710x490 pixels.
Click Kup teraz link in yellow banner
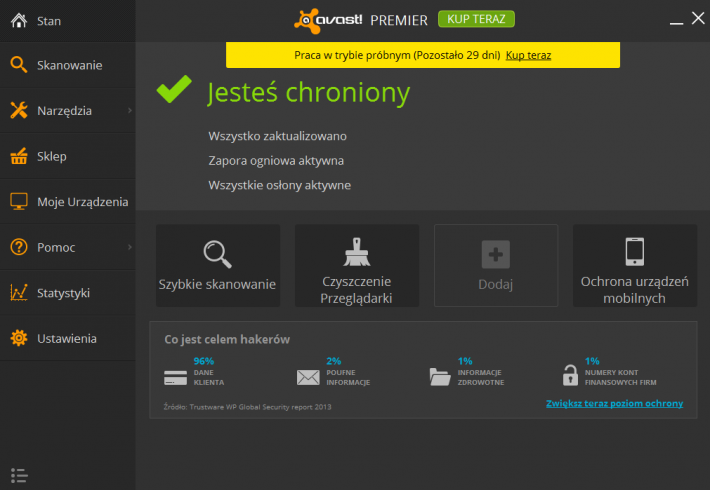click(528, 55)
